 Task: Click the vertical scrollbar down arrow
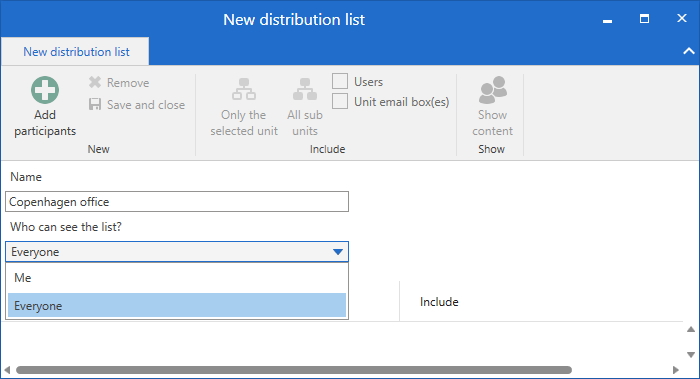click(691, 355)
